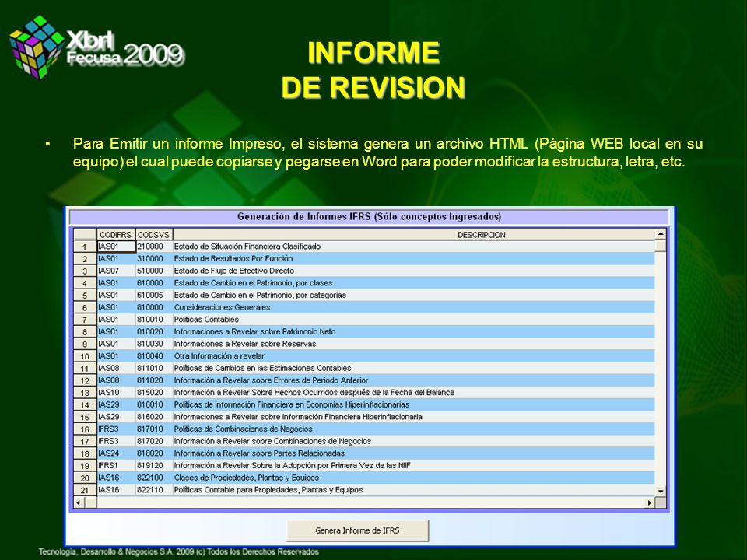Viewport: 747px width, 560px height.
Task: Click the IAS24 code cell
Action: (x=116, y=453)
